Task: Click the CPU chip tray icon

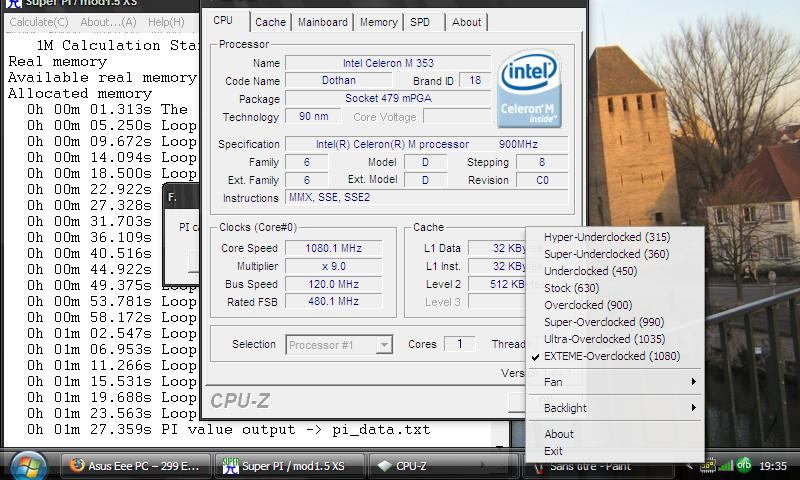Action: click(x=708, y=465)
